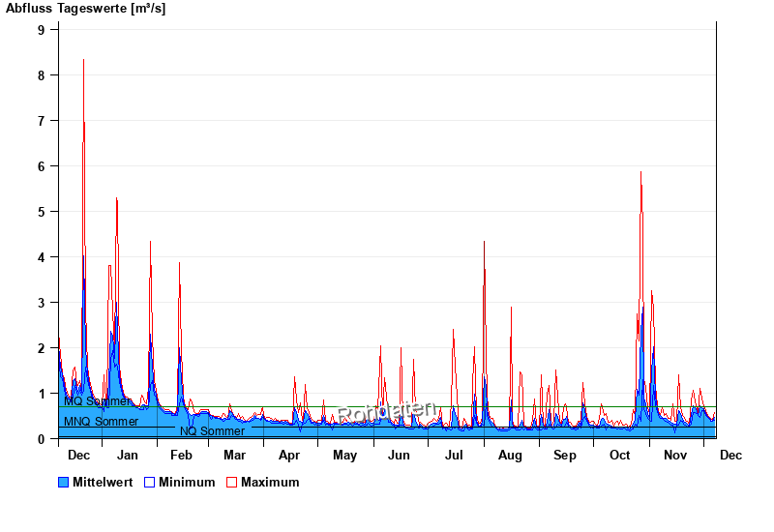774x532 pixels.
Task: Click the blue Mittelwert legend swatch
Action: (x=64, y=482)
